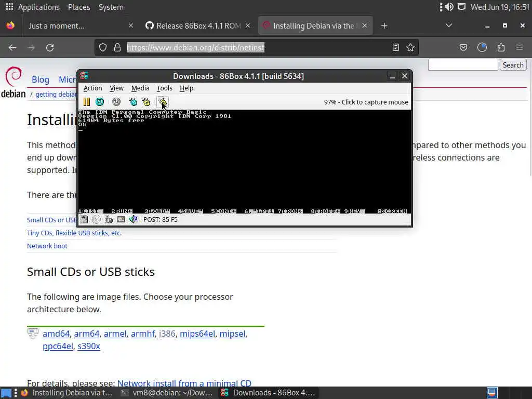
Task: Open the Blog link on Debian page
Action: (41, 79)
